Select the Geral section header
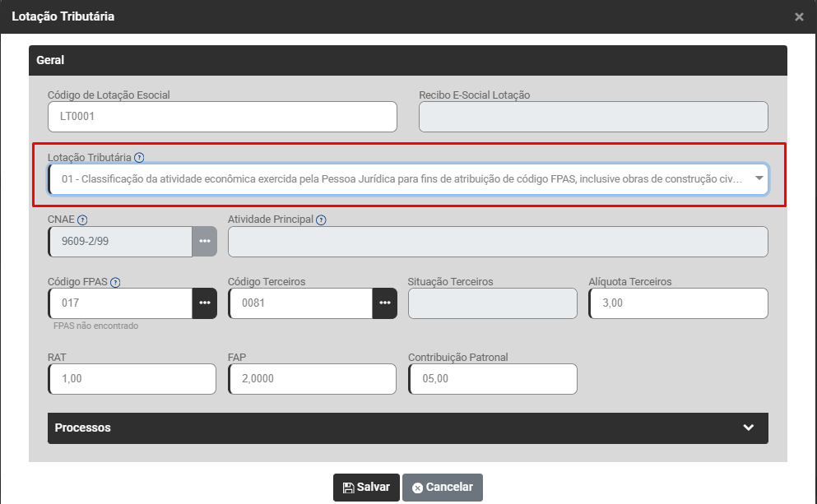817x504 pixels. click(408, 60)
